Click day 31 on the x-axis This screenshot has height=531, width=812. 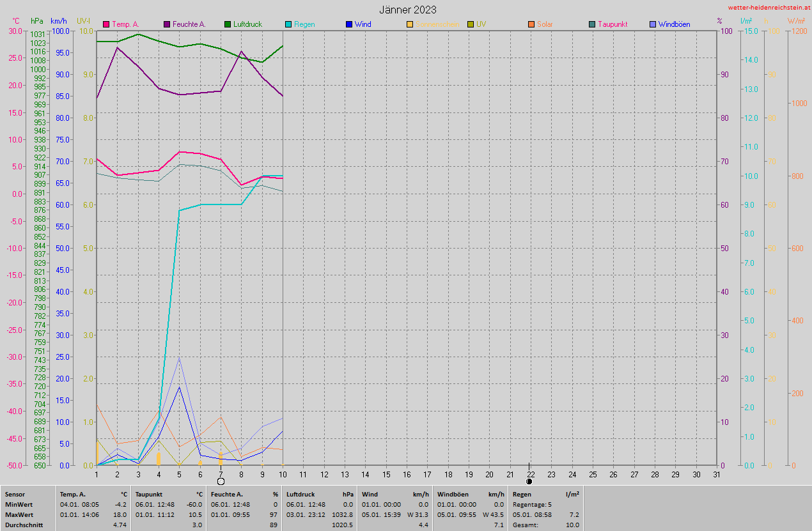pyautogui.click(x=717, y=474)
